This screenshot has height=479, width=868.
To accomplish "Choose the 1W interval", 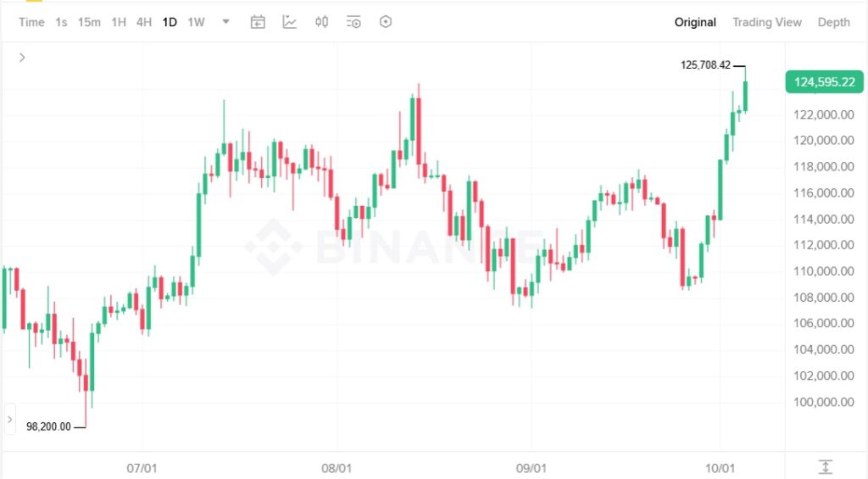I will click(196, 22).
